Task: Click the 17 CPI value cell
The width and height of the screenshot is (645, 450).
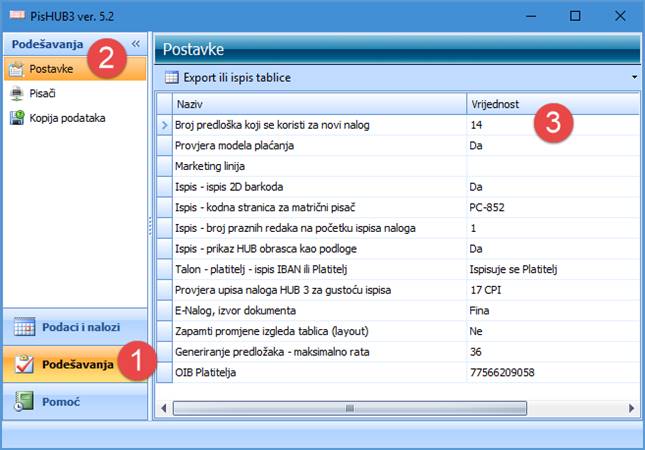Action: coord(553,290)
